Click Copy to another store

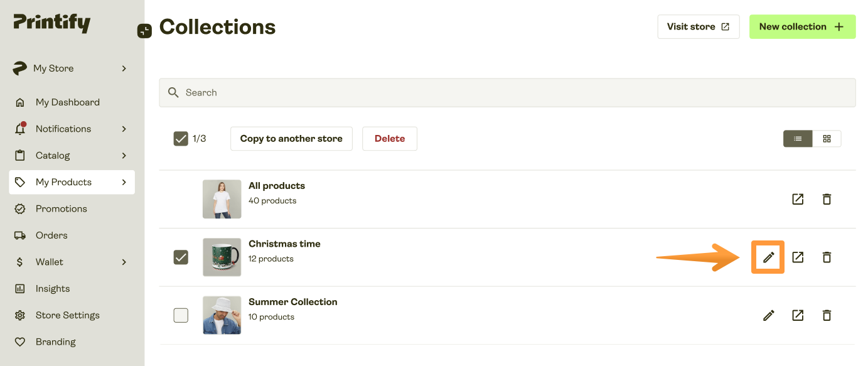(291, 138)
